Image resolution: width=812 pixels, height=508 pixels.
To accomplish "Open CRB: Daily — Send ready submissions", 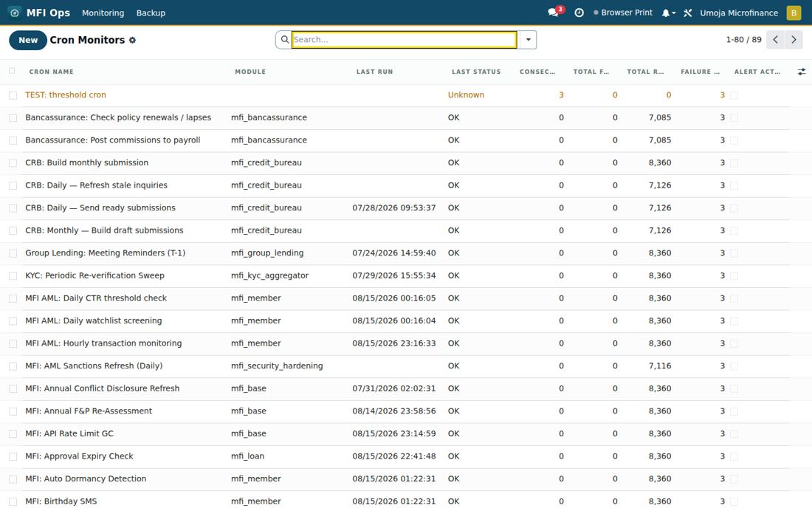I will click(100, 207).
